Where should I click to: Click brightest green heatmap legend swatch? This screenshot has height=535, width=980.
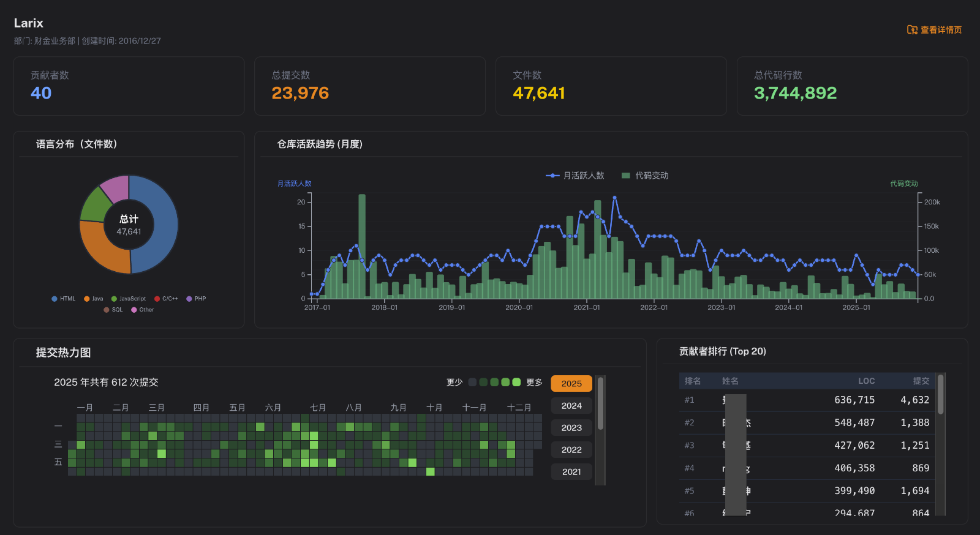tap(516, 382)
